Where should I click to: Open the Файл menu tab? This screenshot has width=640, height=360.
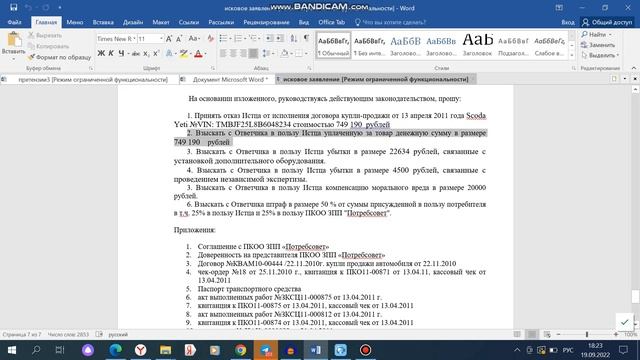[14, 22]
